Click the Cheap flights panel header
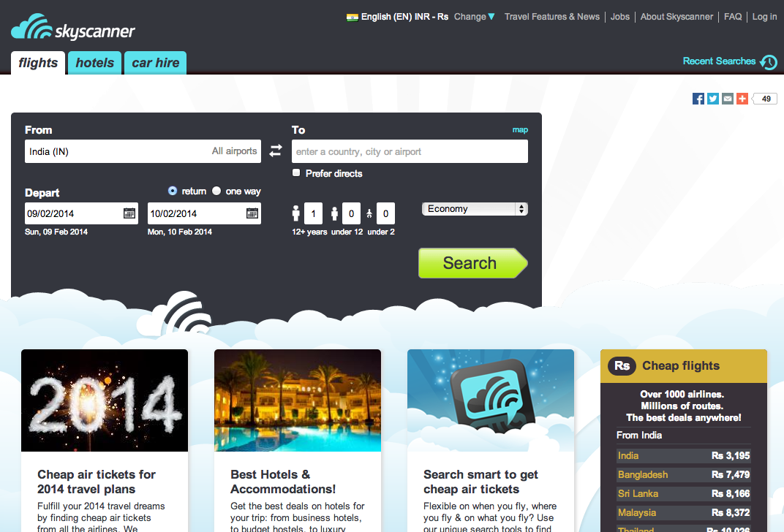The height and width of the screenshot is (532, 784). pyautogui.click(x=684, y=366)
